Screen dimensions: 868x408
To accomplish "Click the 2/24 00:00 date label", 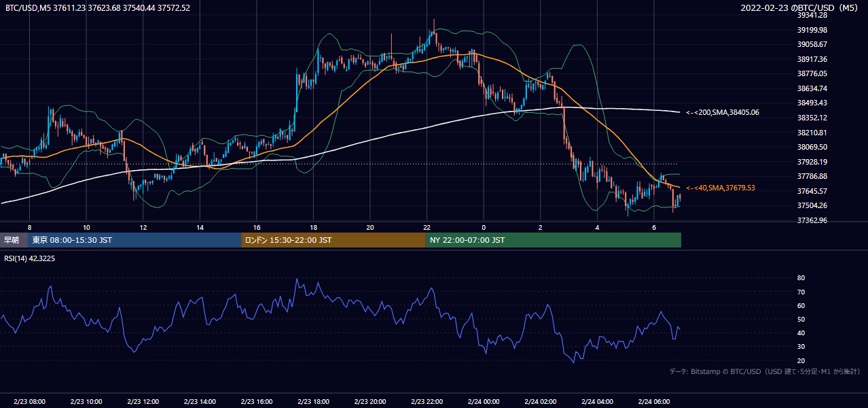I will 483,402.
